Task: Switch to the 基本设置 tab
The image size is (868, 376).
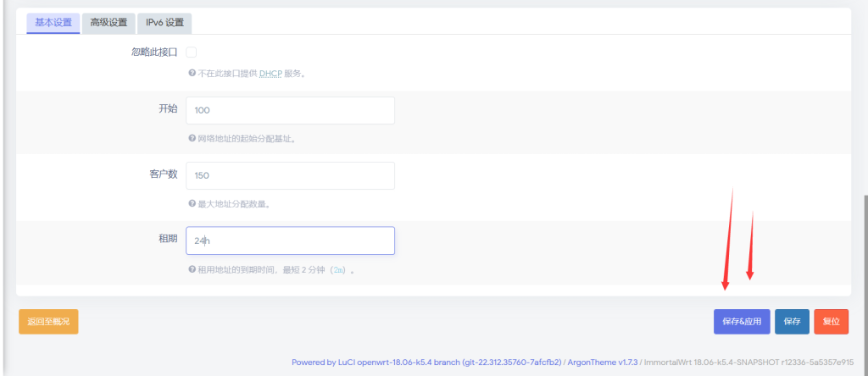Action: click(x=53, y=22)
